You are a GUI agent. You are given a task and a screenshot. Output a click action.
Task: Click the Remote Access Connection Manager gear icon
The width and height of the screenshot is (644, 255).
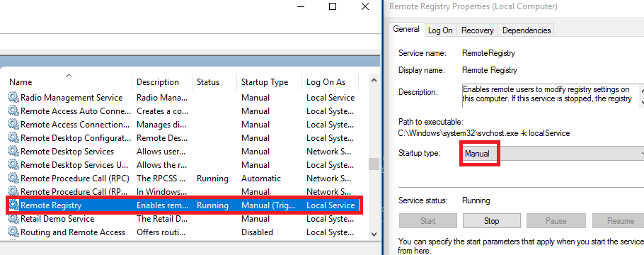(13, 125)
